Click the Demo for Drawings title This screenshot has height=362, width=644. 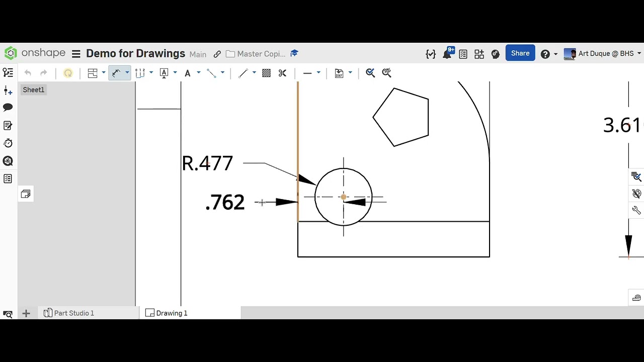pos(135,53)
